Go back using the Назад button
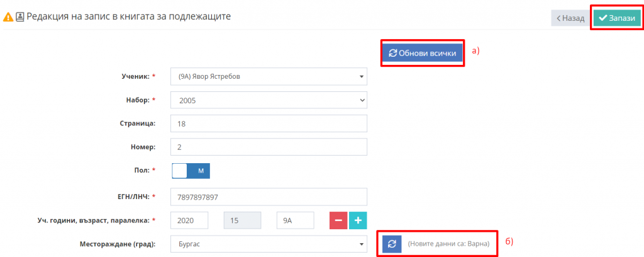644x257 pixels. 570,18
